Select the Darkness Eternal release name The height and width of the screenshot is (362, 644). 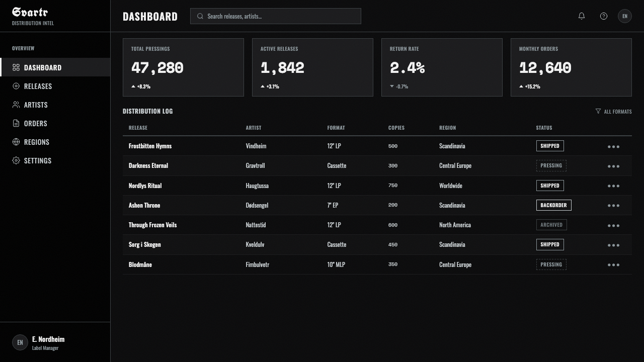148,165
